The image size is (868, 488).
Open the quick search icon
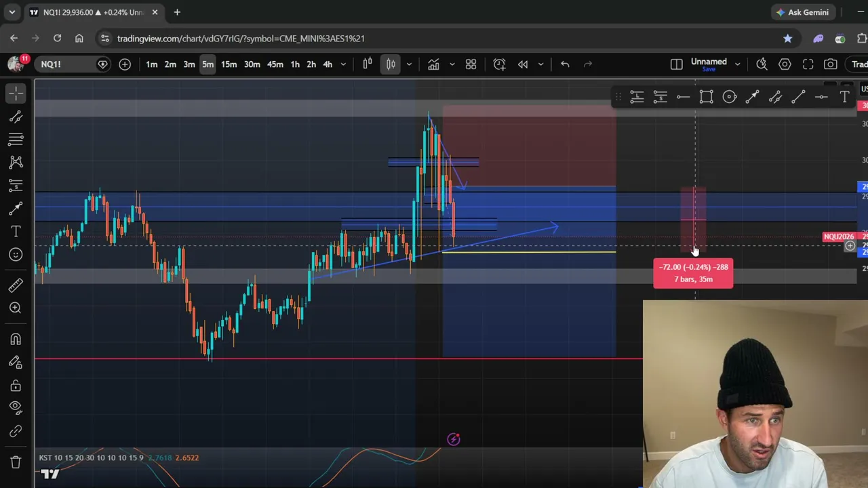click(762, 64)
